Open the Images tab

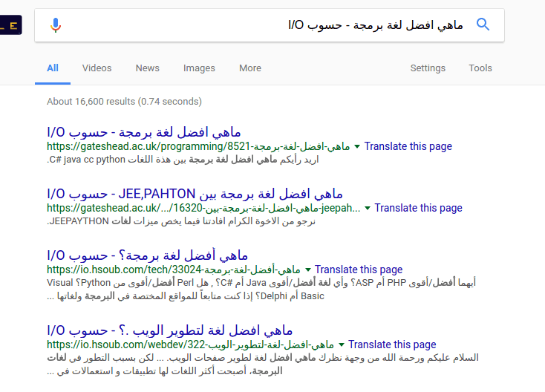(199, 68)
